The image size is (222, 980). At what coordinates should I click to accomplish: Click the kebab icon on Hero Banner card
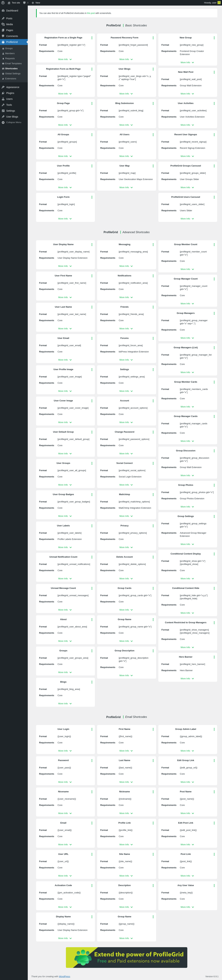pyautogui.click(x=214, y=657)
